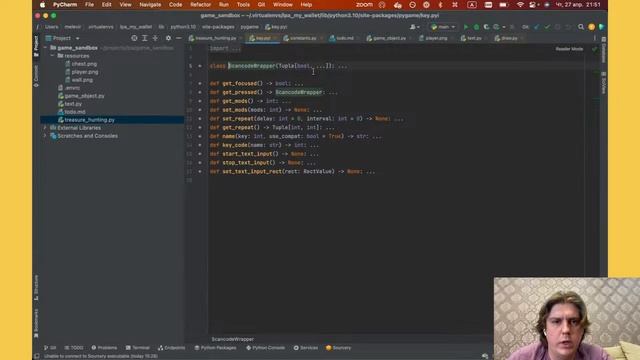This screenshot has height=360, width=640.
Task: Click the expand all icon in the Project panel
Action: pyautogui.click(x=144, y=38)
